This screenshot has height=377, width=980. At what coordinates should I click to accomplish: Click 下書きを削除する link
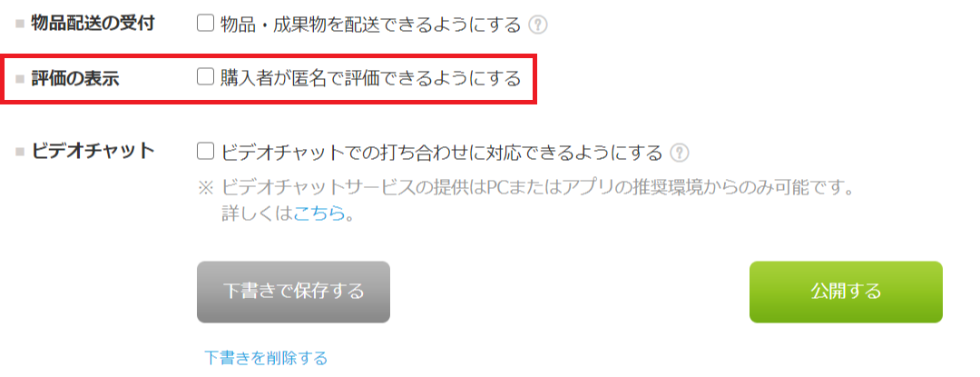(266, 358)
